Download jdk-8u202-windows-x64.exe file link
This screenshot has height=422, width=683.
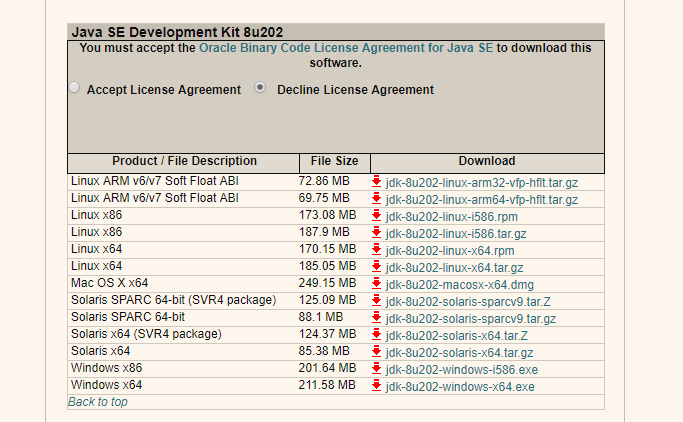460,387
